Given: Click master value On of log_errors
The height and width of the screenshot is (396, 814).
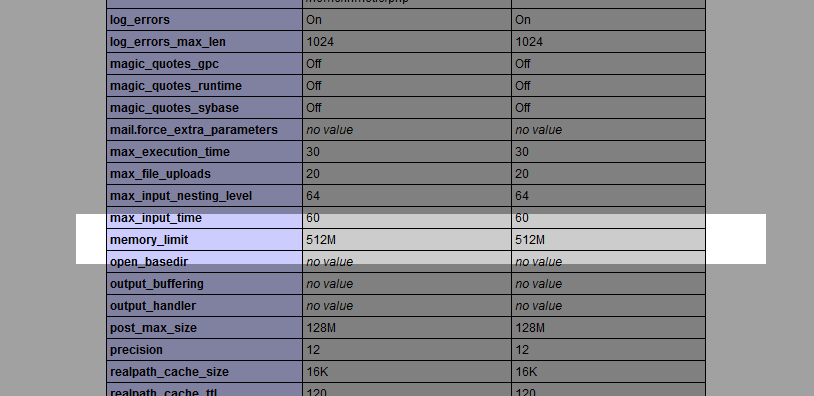Looking at the screenshot, I should click(x=523, y=20).
